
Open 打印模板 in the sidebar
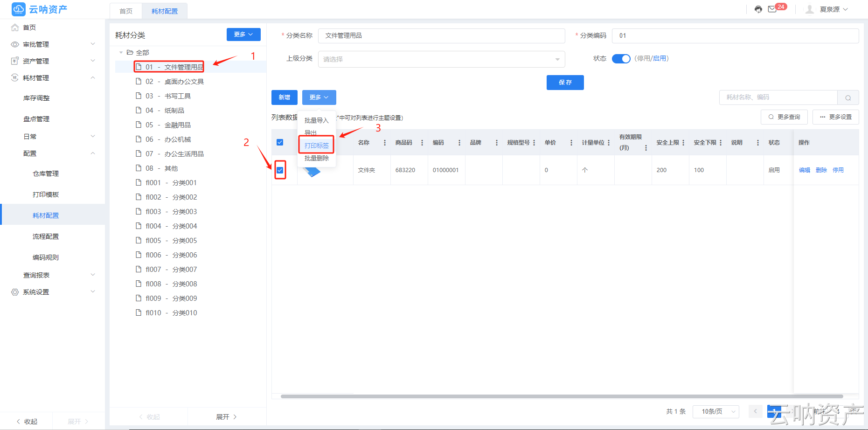click(x=46, y=194)
